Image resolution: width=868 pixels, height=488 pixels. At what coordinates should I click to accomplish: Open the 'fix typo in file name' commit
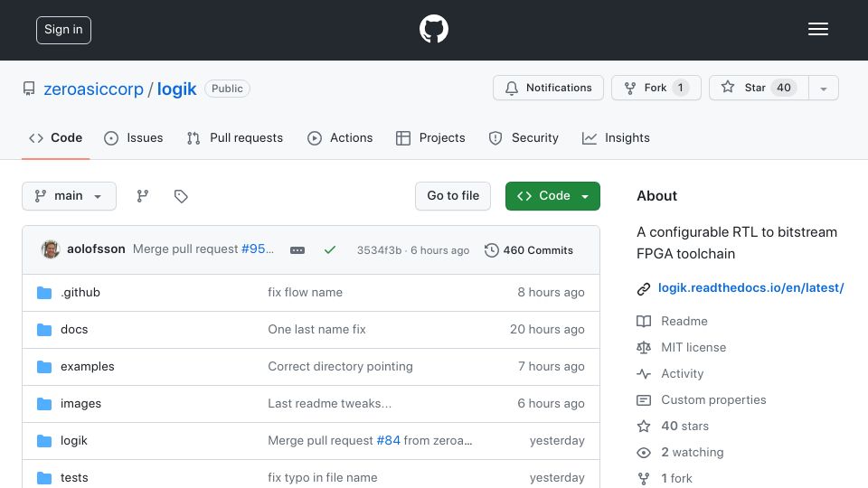pyautogui.click(x=323, y=477)
